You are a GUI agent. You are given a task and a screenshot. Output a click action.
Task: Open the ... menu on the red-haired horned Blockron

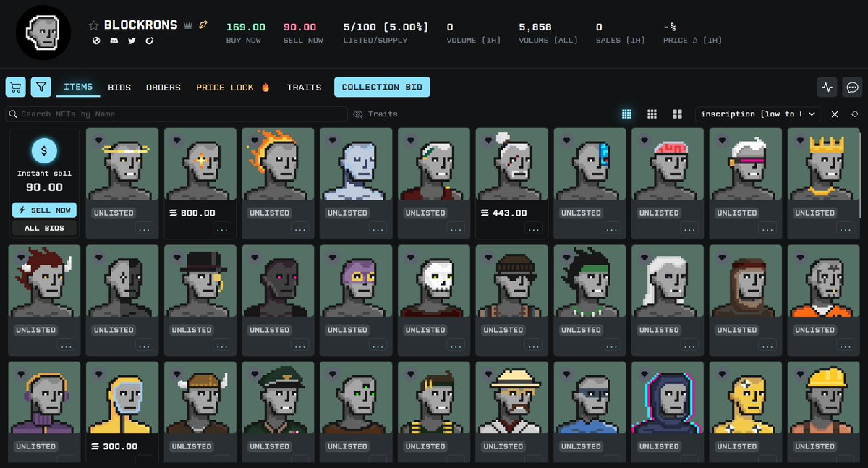(67, 346)
